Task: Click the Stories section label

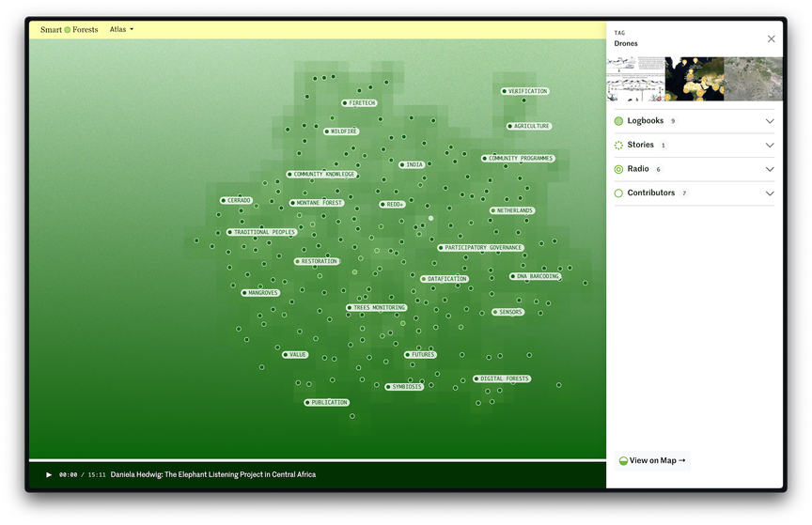Action: point(641,145)
